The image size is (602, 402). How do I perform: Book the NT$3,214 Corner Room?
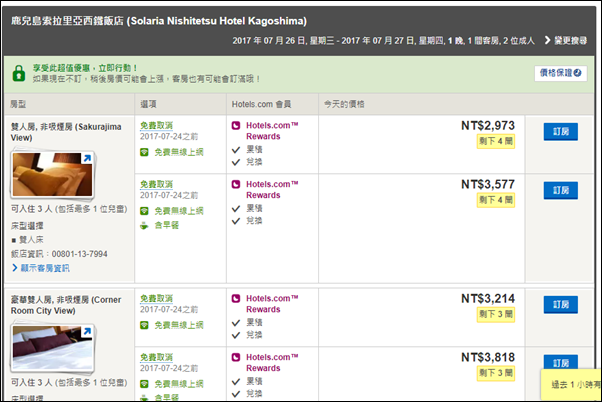561,305
